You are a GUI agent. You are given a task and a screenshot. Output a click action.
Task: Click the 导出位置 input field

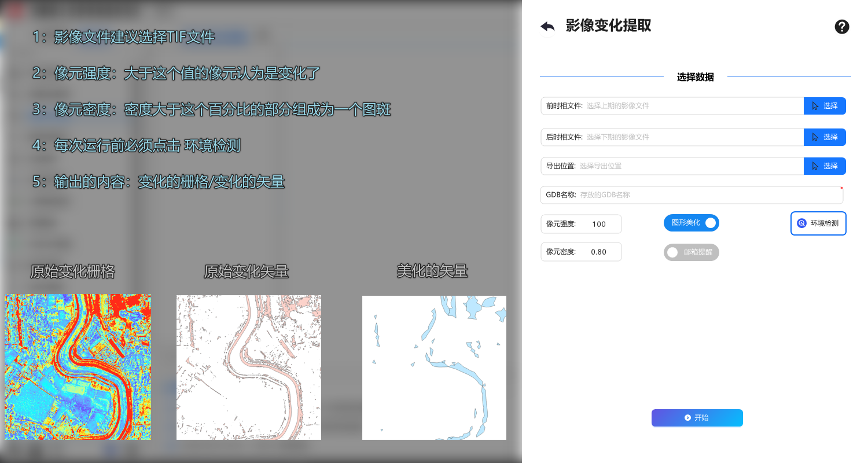coord(689,166)
